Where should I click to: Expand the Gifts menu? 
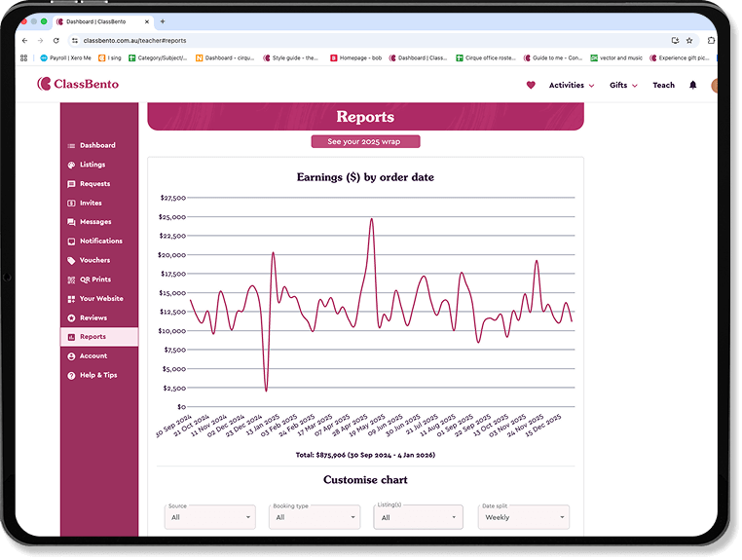click(x=623, y=85)
